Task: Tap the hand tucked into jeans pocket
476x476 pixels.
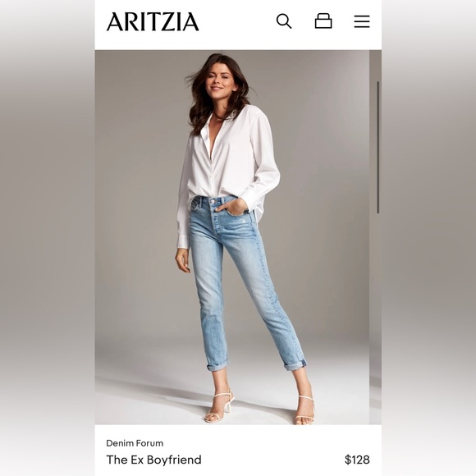Action: [238, 208]
